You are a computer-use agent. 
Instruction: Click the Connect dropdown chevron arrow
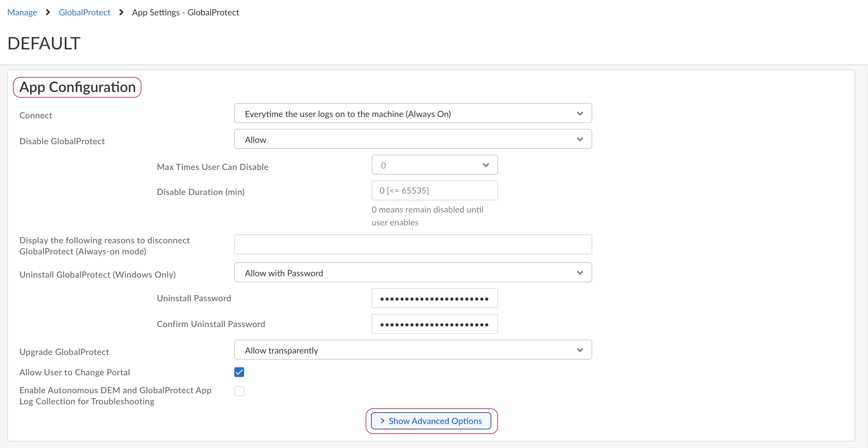tap(580, 114)
